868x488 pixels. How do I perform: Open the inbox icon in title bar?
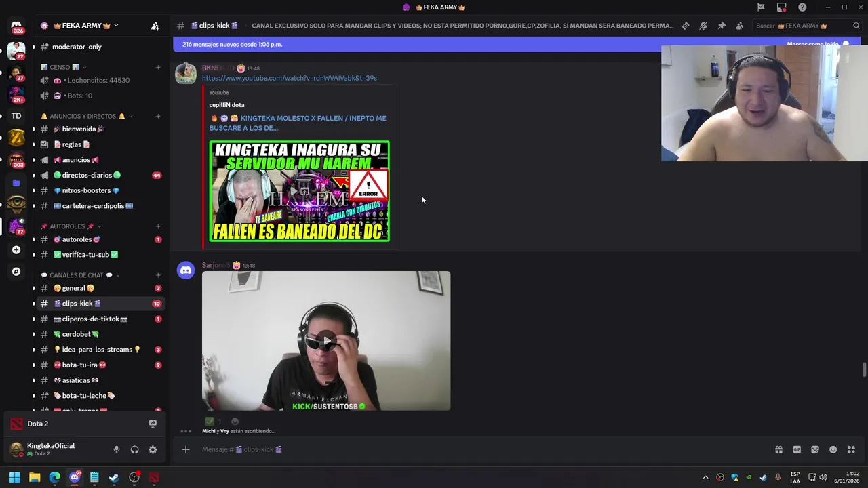point(782,7)
